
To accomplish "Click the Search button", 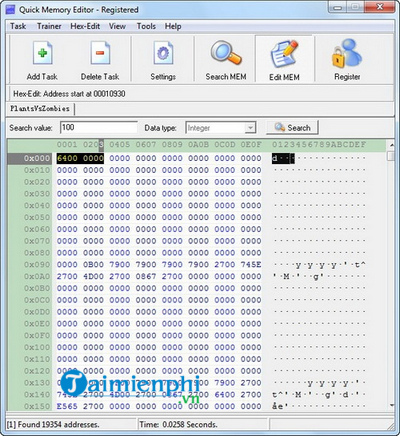I will click(x=292, y=128).
